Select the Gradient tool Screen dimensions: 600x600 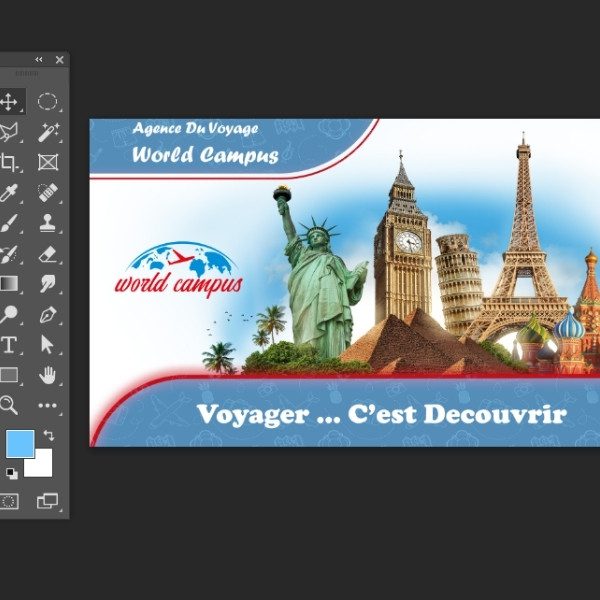click(x=9, y=284)
